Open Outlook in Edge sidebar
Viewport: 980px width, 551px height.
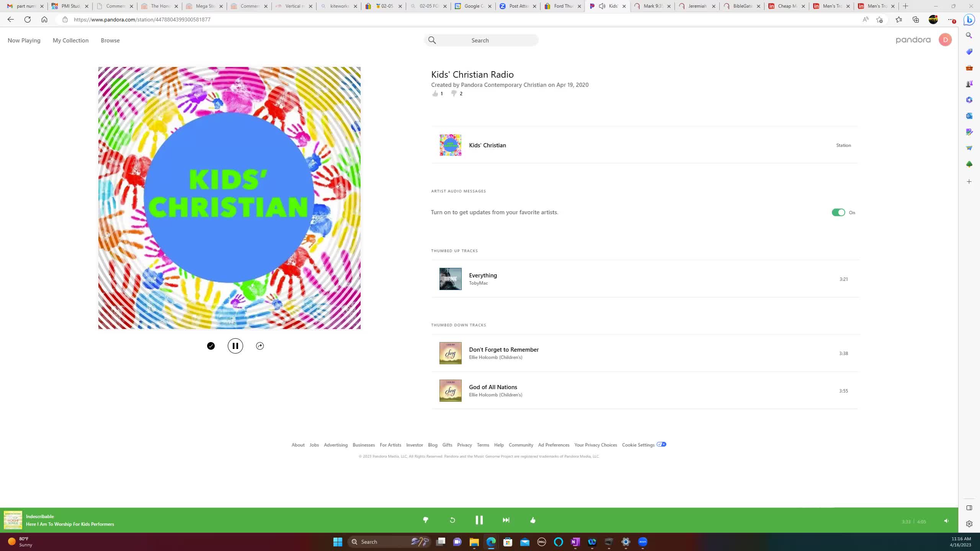tap(969, 116)
